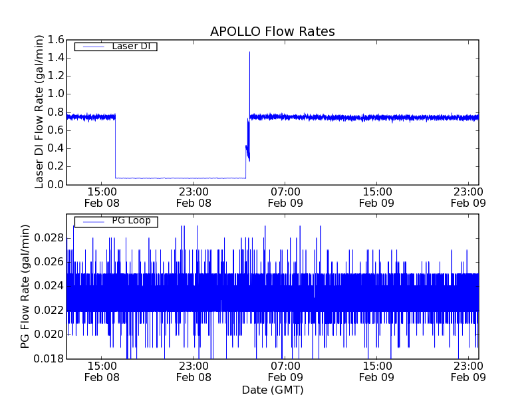532x399 pixels.
Task: Click the 1.6 tick on Laser DI y-axis
Action: tap(55, 40)
